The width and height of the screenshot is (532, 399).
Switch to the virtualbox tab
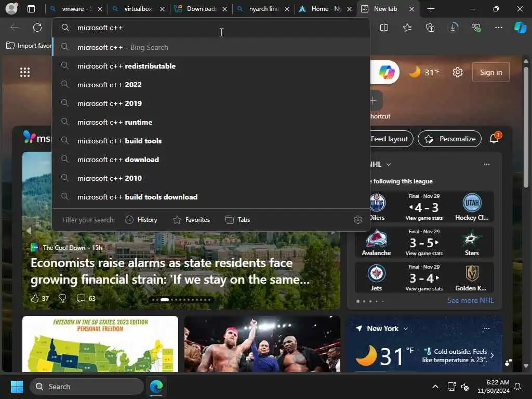click(x=138, y=9)
